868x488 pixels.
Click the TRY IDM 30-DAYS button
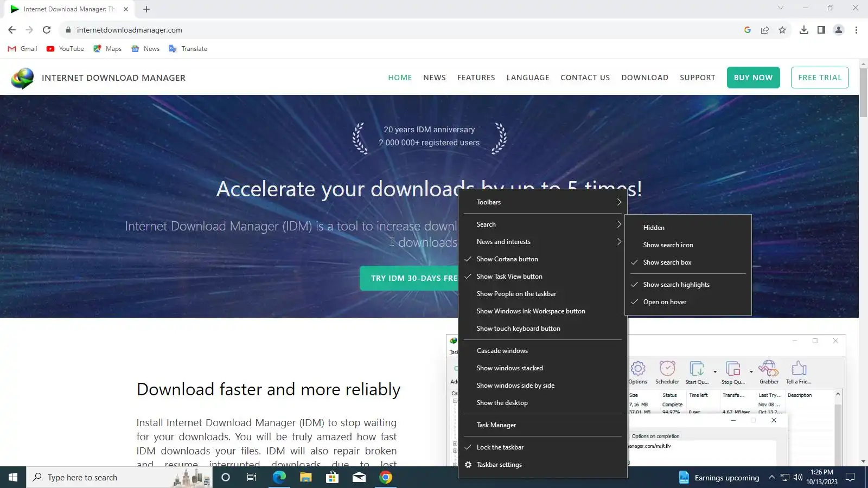click(409, 278)
